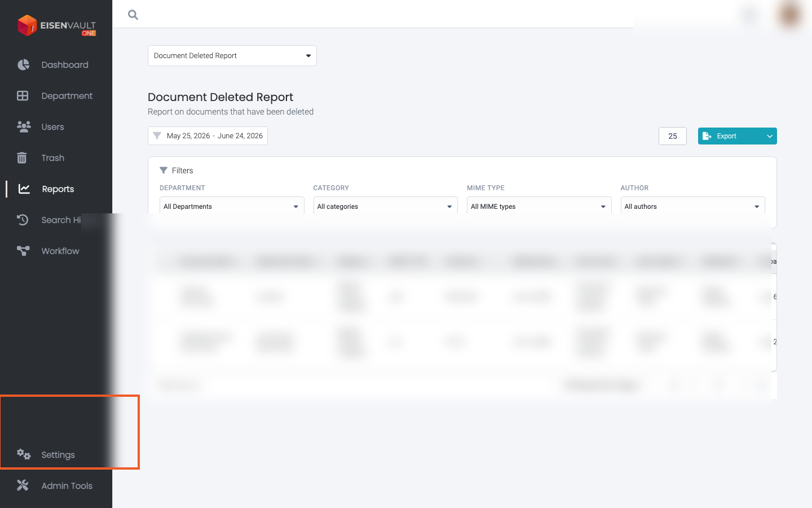Click the page size field showing 25
Image resolution: width=812 pixels, height=508 pixels.
coord(673,136)
